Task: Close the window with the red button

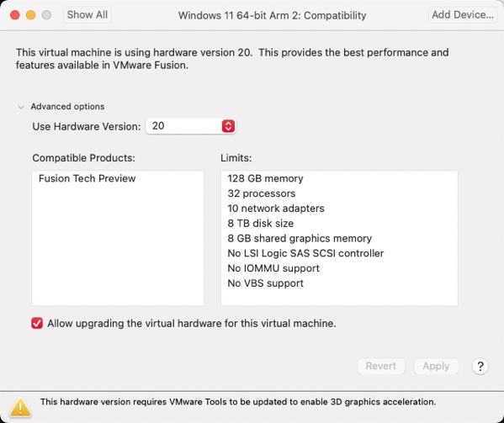Action: 15,15
